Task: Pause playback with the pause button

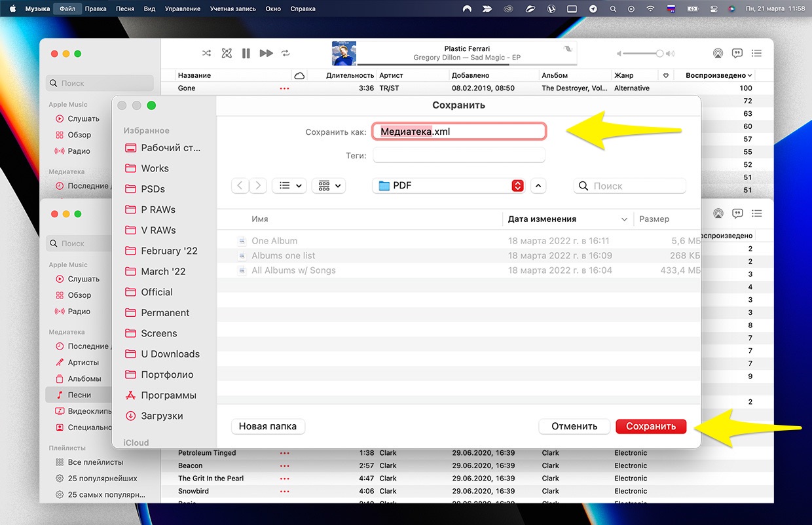Action: click(246, 53)
